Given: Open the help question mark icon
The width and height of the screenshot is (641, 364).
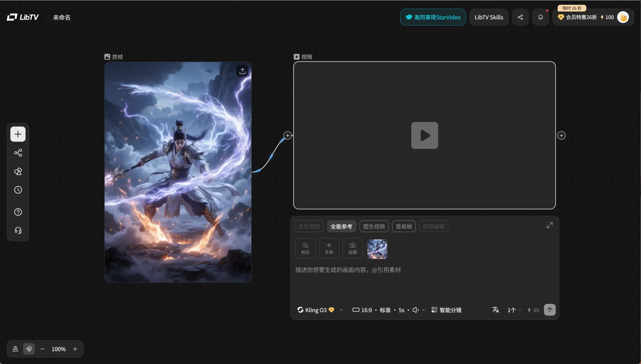Looking at the screenshot, I should coord(18,212).
